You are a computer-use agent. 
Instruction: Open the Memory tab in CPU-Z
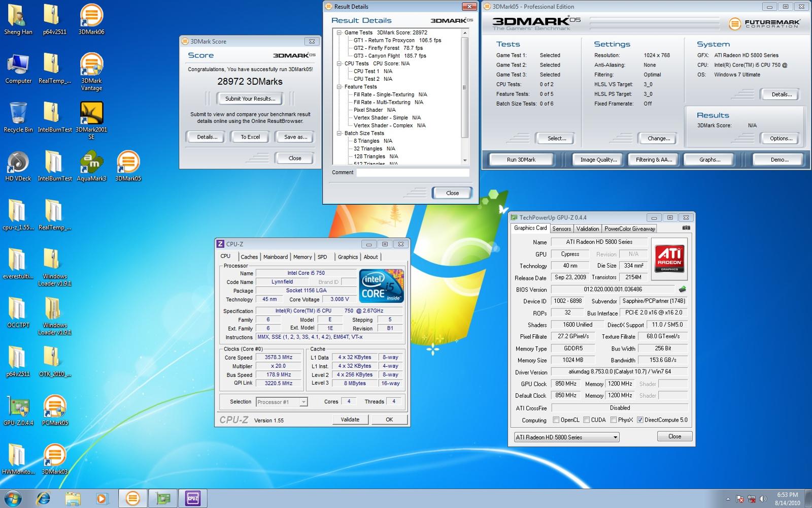(x=302, y=257)
